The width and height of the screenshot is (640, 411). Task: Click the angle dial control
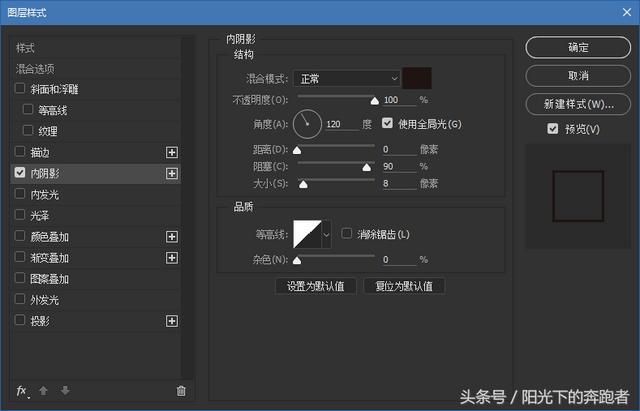[x=307, y=124]
